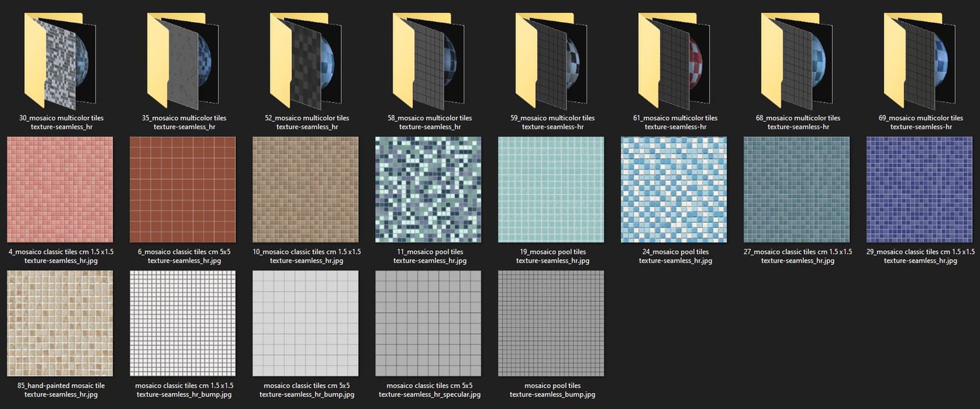This screenshot has width=980, height=409.
Task: Click file name "mosaico classic tiles cm 5x5 texture-seamless_hr_bump.jpg"
Action: (307, 390)
